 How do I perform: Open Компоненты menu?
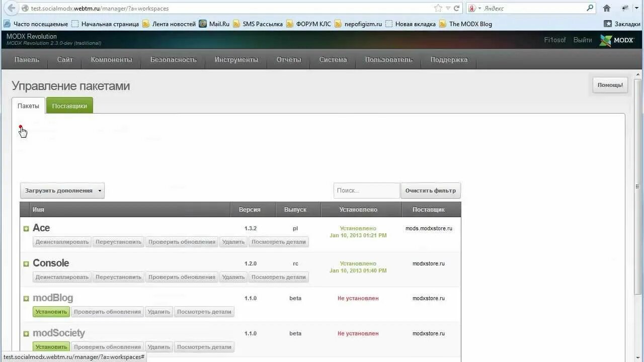112,59
